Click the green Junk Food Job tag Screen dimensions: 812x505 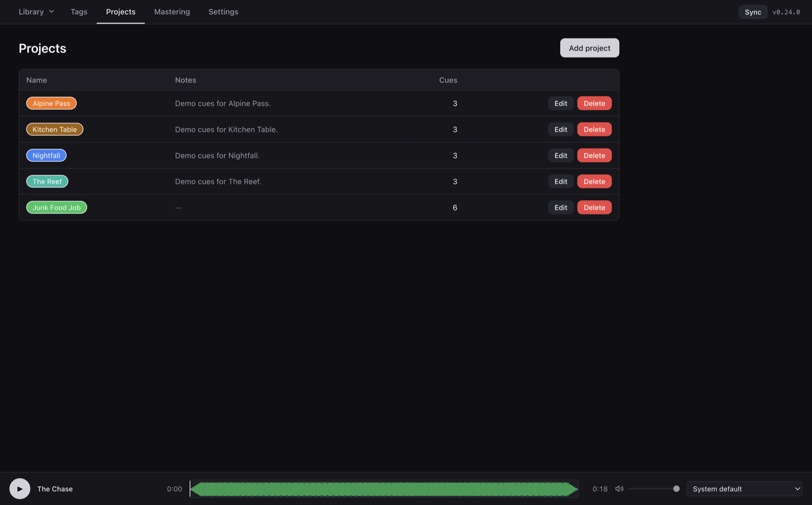[57, 207]
